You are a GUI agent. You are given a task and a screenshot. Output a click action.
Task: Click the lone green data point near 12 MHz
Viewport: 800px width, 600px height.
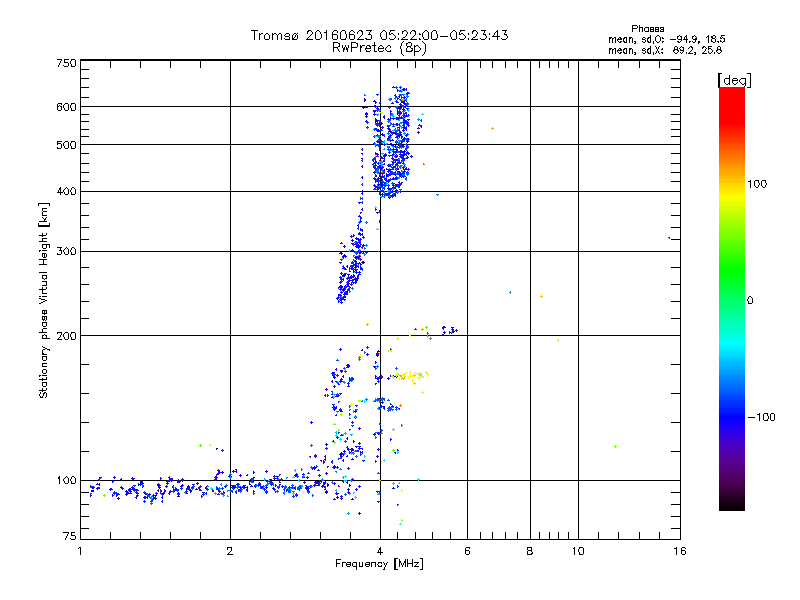[615, 446]
